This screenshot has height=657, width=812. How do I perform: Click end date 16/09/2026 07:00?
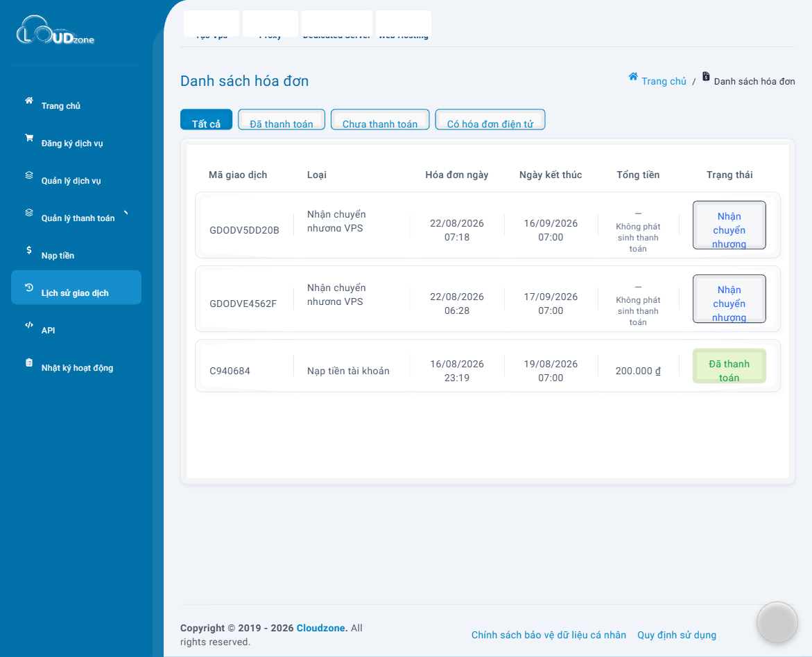coord(551,230)
